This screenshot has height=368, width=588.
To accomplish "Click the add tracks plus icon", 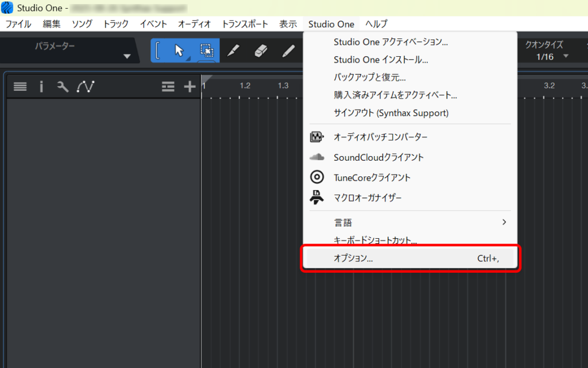I will click(x=189, y=87).
